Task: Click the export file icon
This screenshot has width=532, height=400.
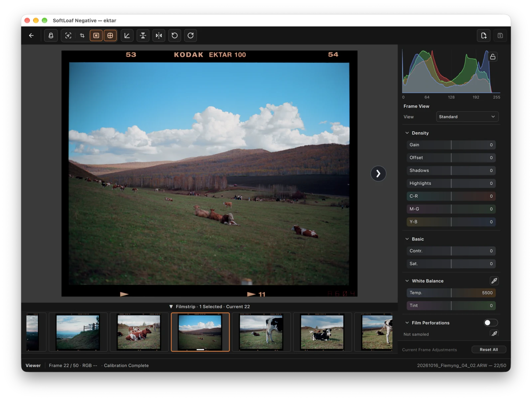Action: pos(484,36)
